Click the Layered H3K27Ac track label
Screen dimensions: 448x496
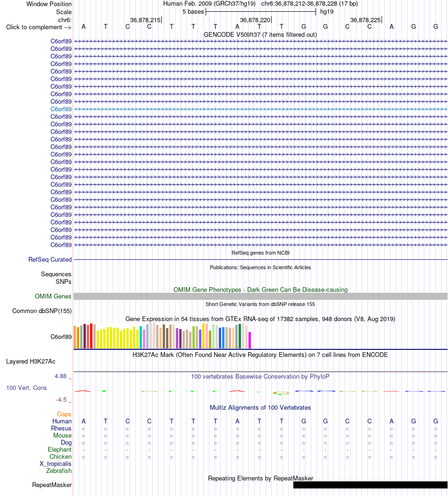coord(31,361)
